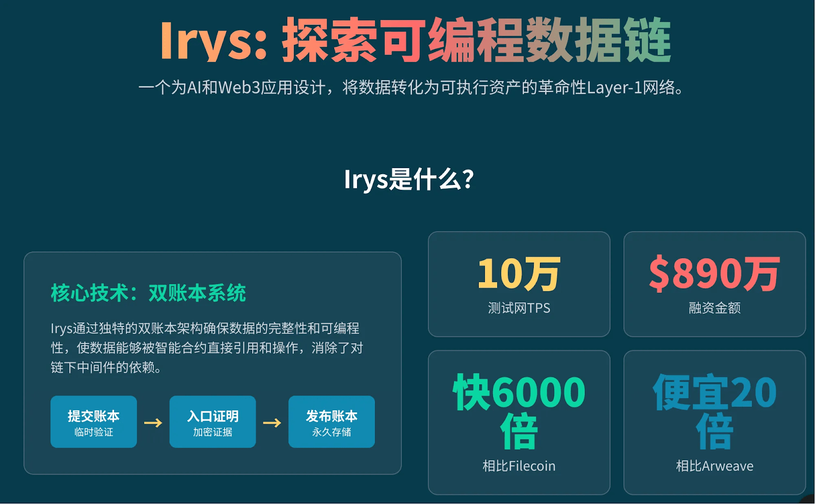
Task: Click the 融资金额 label
Action: 715,308
